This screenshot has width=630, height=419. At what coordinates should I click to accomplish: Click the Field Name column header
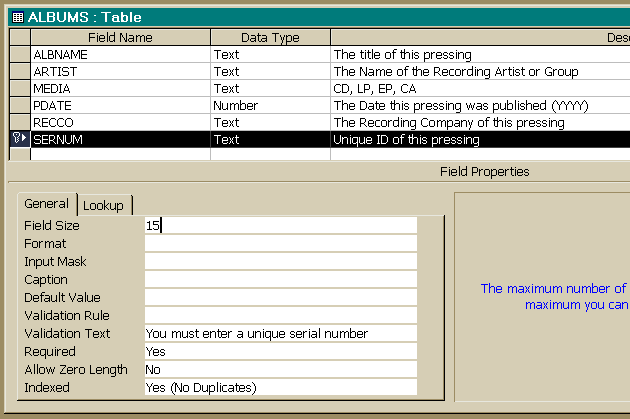[x=120, y=37]
